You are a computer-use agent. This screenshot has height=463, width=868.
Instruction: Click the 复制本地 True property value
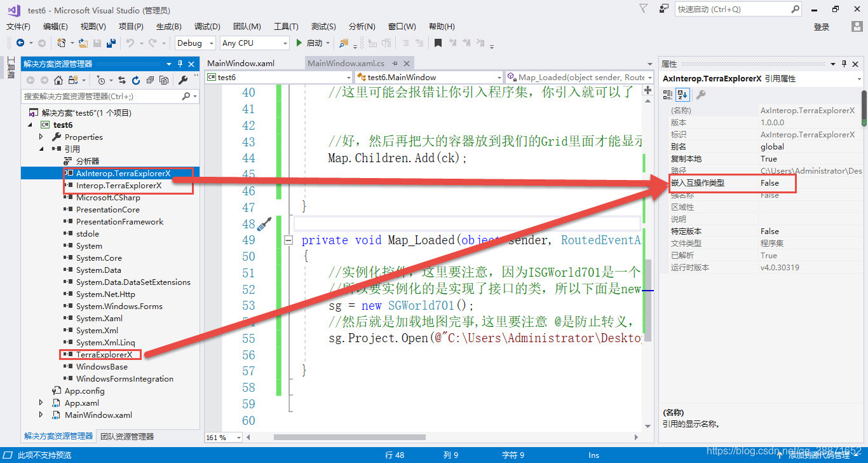click(x=768, y=159)
